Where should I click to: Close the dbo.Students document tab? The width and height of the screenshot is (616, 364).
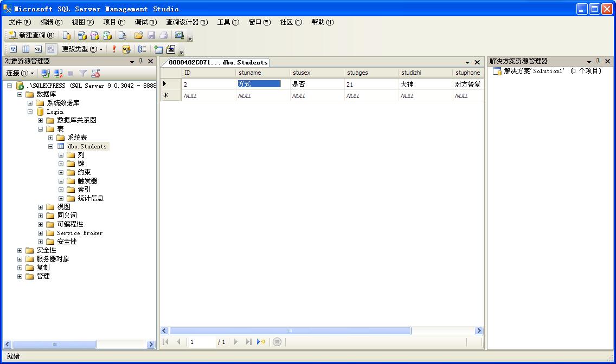(x=477, y=62)
